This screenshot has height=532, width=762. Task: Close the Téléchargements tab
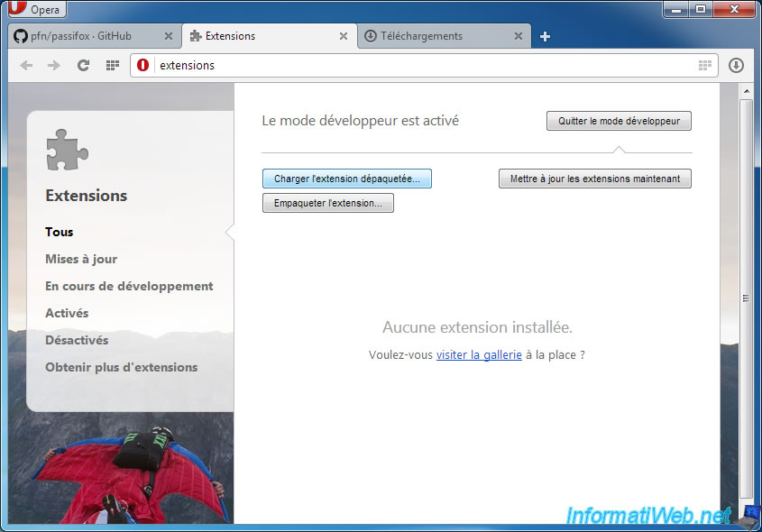[x=519, y=36]
